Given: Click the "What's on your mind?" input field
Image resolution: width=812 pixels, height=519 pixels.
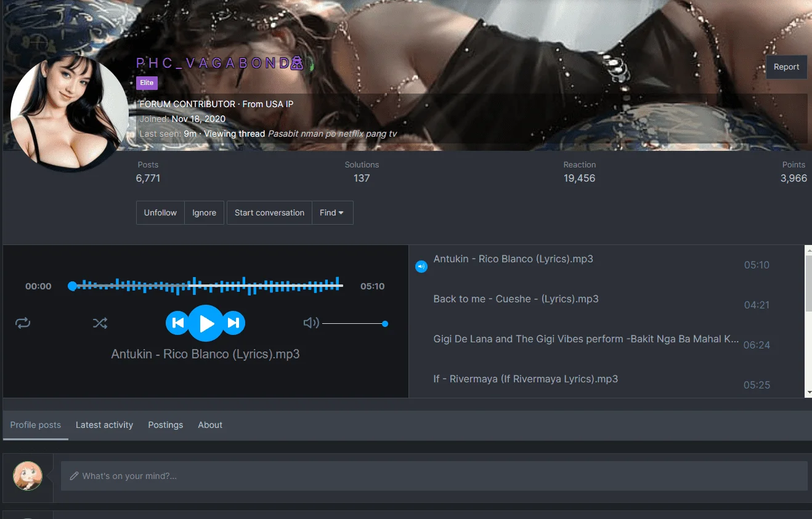Looking at the screenshot, I should pyautogui.click(x=434, y=476).
